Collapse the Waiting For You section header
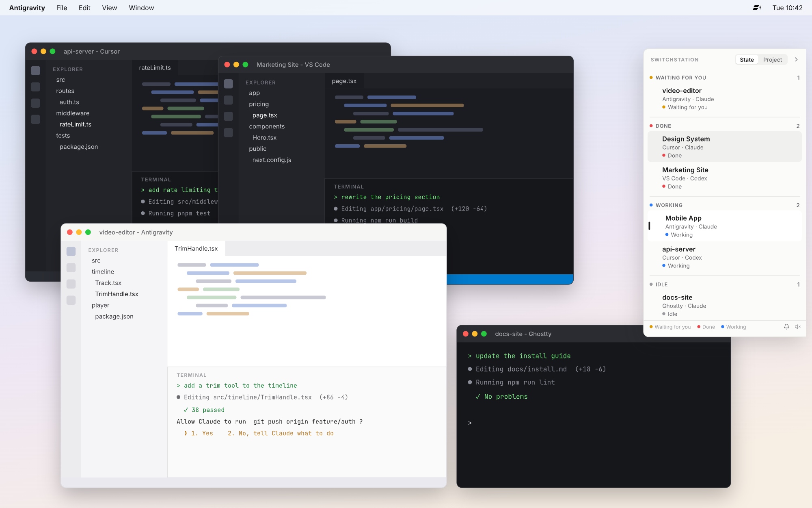Image resolution: width=812 pixels, height=508 pixels. [724, 78]
